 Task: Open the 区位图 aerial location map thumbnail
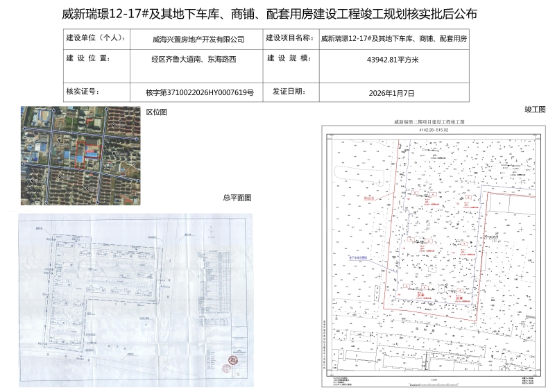[82, 156]
